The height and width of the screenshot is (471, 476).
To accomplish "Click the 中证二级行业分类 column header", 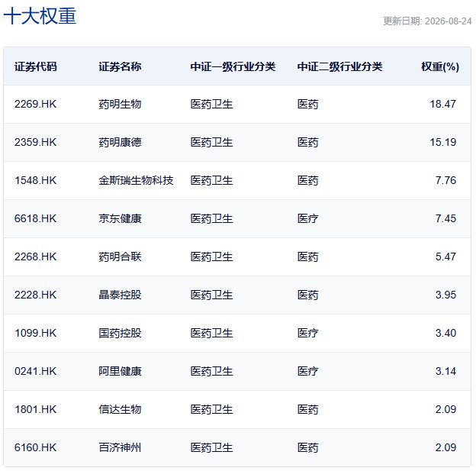I will pyautogui.click(x=340, y=66).
